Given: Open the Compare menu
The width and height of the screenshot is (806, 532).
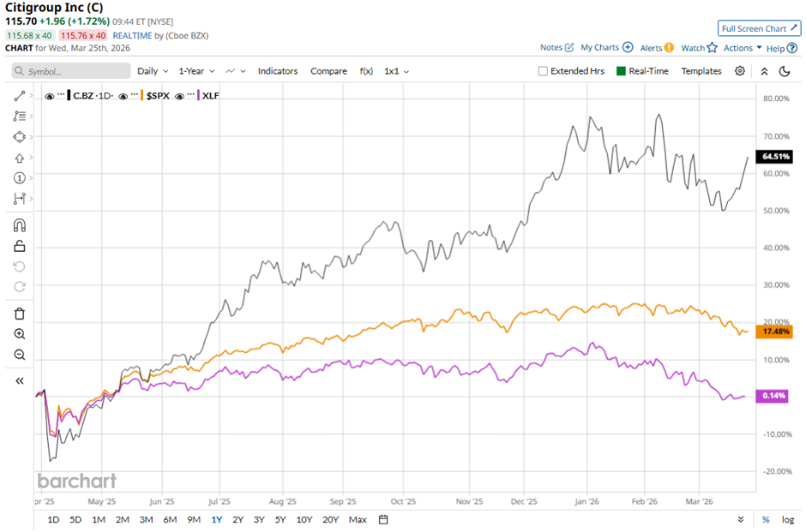Looking at the screenshot, I should pyautogui.click(x=328, y=71).
